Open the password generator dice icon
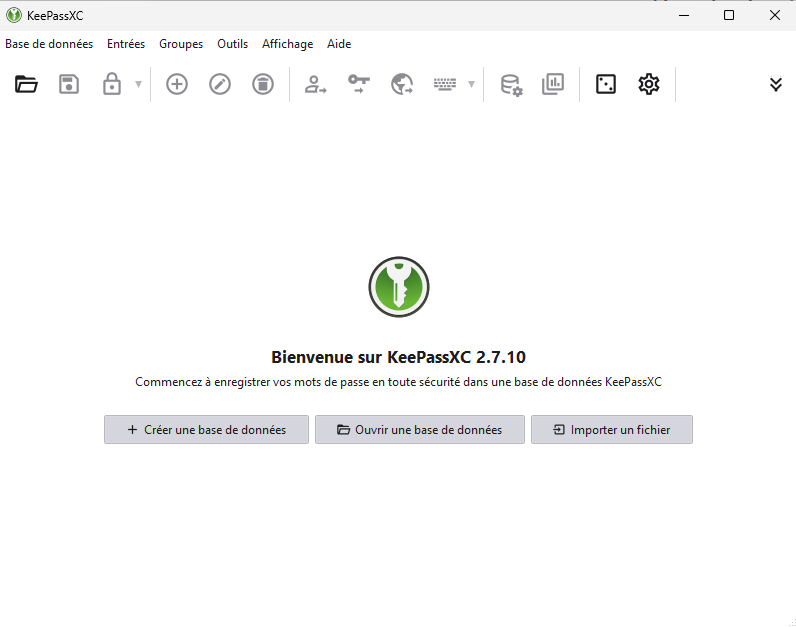 tap(606, 84)
